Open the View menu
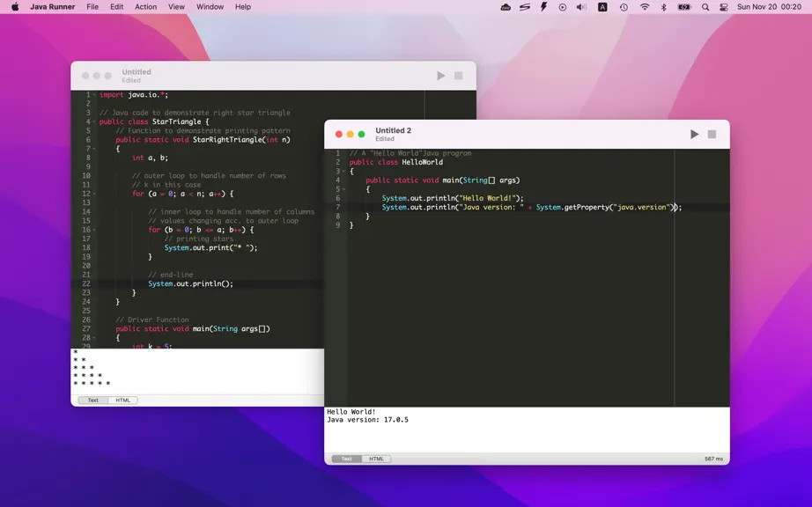 [x=176, y=7]
